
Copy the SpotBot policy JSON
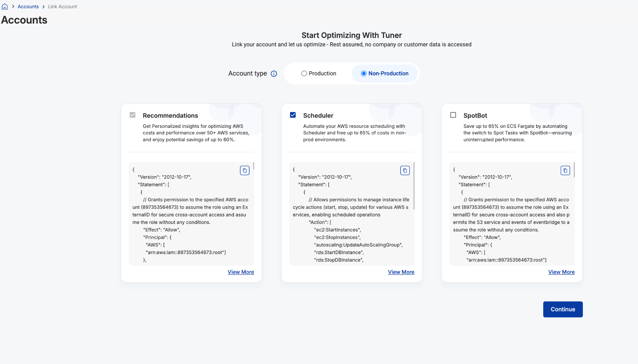click(x=565, y=170)
